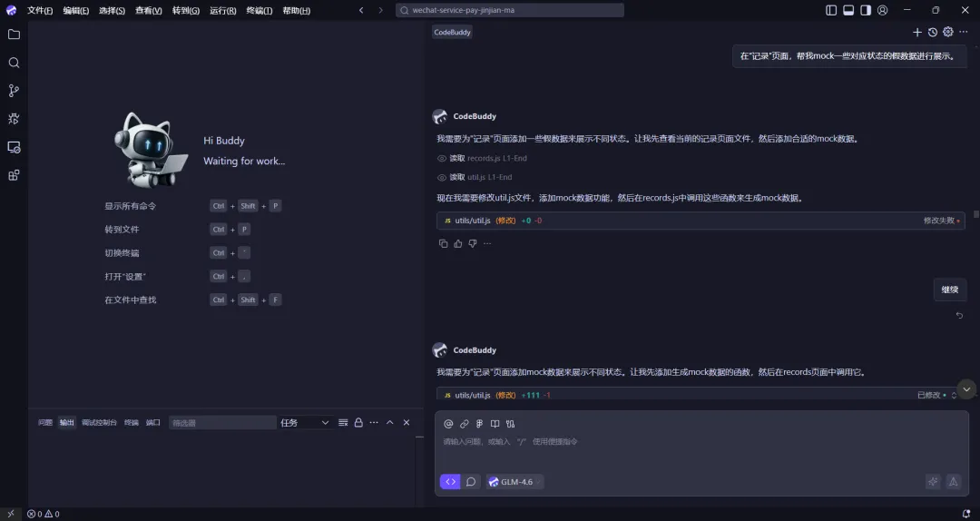Click the integrations icon after book icon
This screenshot has height=521, width=980.
[x=511, y=424]
